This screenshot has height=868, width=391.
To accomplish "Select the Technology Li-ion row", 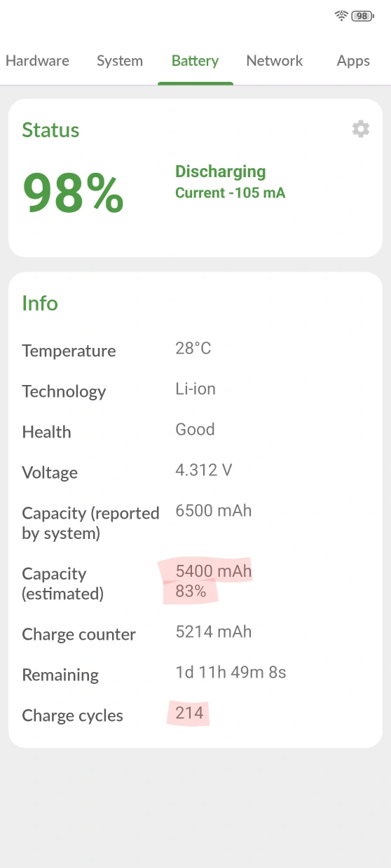I will [195, 391].
